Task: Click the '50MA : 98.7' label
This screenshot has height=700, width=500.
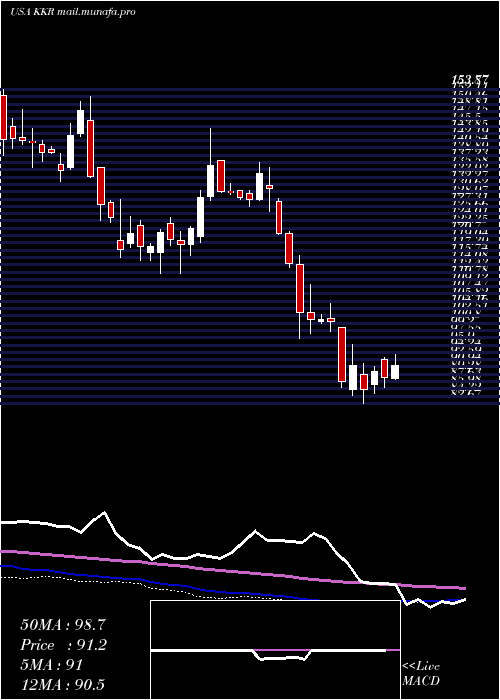Action: click(63, 625)
